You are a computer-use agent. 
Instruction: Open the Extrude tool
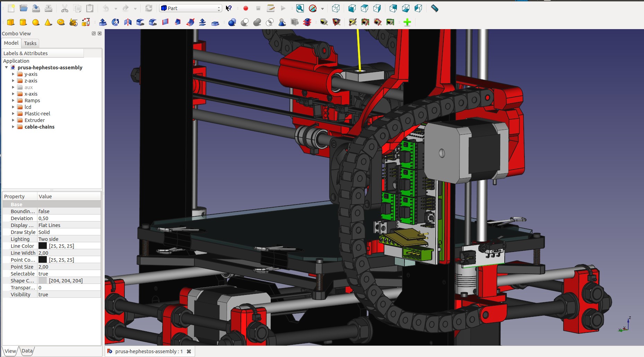click(103, 22)
